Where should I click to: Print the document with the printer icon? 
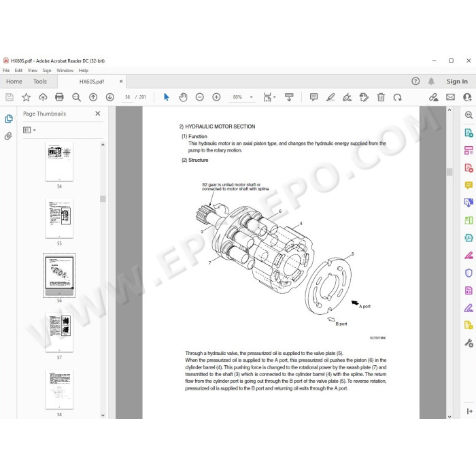coord(60,97)
